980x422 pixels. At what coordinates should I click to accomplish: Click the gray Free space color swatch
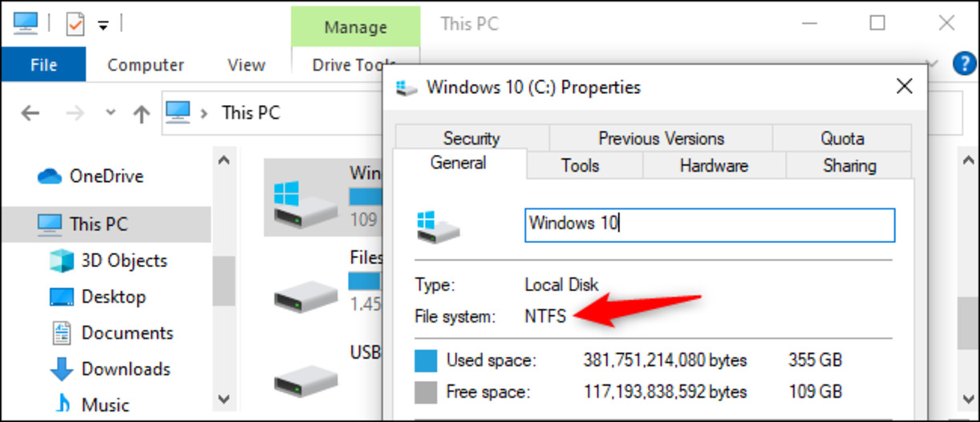(426, 392)
